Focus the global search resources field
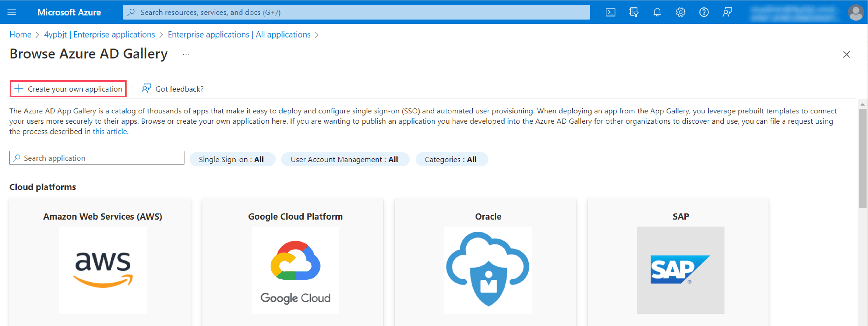868x326 pixels. pyautogui.click(x=356, y=12)
